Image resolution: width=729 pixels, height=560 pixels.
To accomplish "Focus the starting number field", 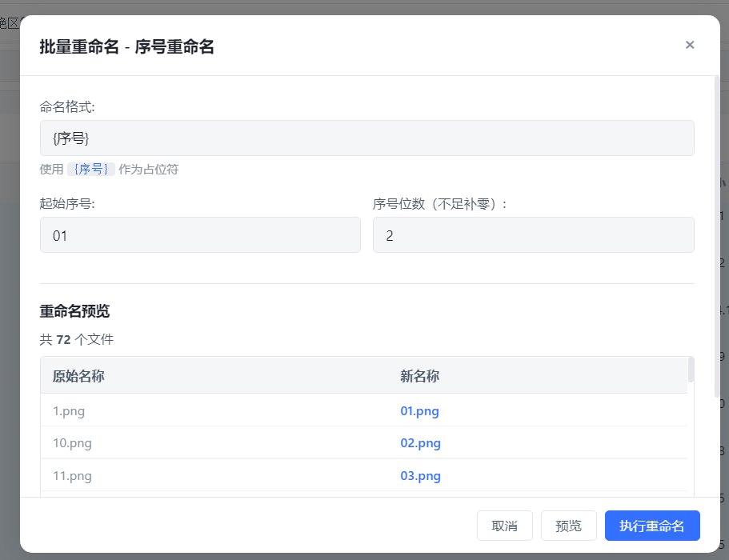I will click(x=200, y=235).
